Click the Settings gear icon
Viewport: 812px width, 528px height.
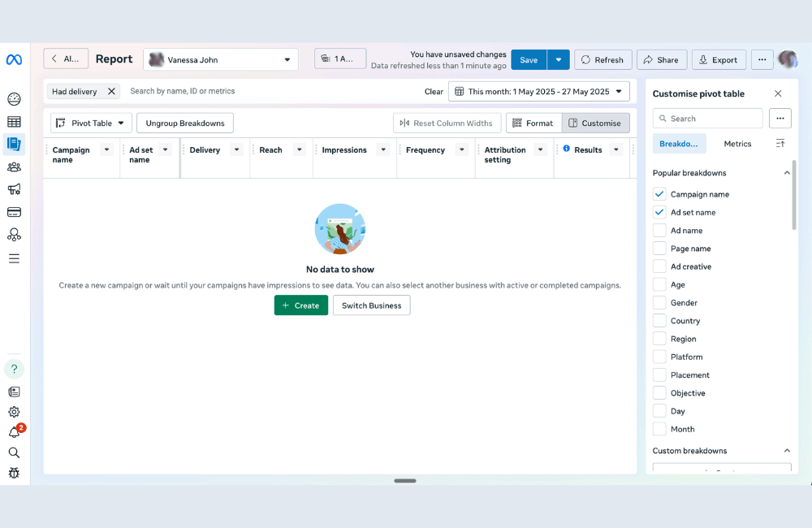[x=14, y=412]
